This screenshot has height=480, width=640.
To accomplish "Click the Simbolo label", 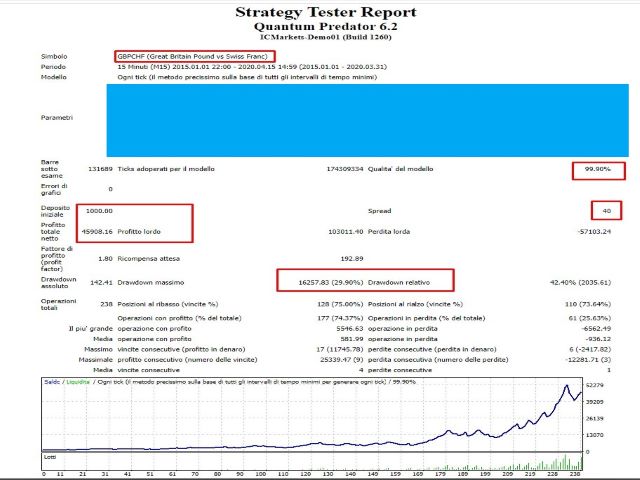I will [54, 56].
